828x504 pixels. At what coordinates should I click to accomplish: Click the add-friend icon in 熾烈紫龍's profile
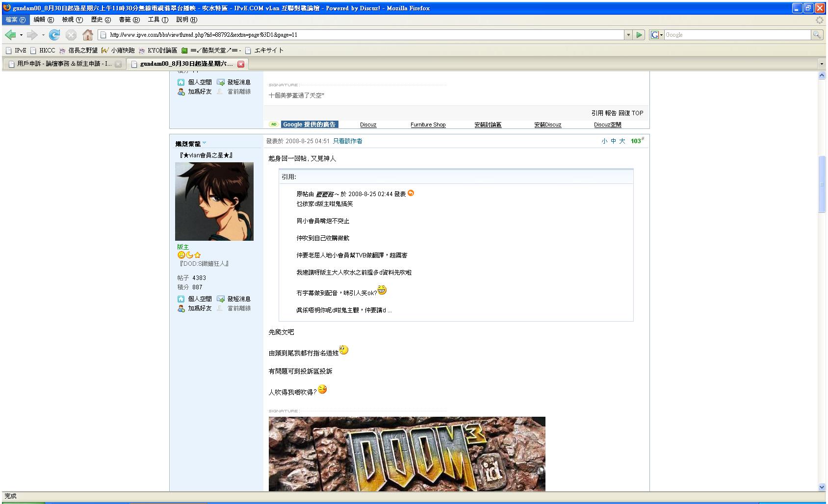point(181,308)
